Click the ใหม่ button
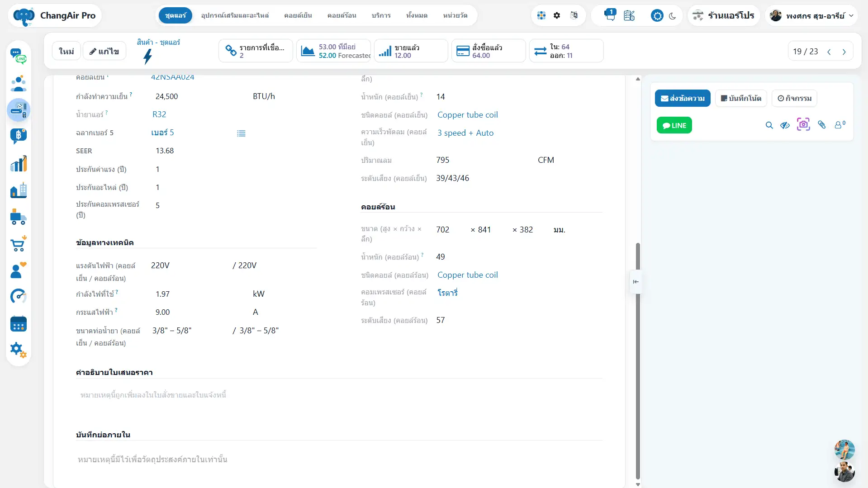 tap(66, 51)
